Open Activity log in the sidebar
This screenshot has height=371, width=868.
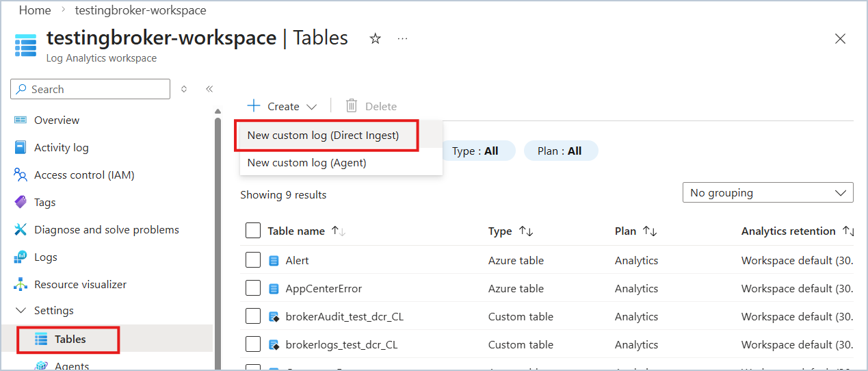(x=62, y=147)
